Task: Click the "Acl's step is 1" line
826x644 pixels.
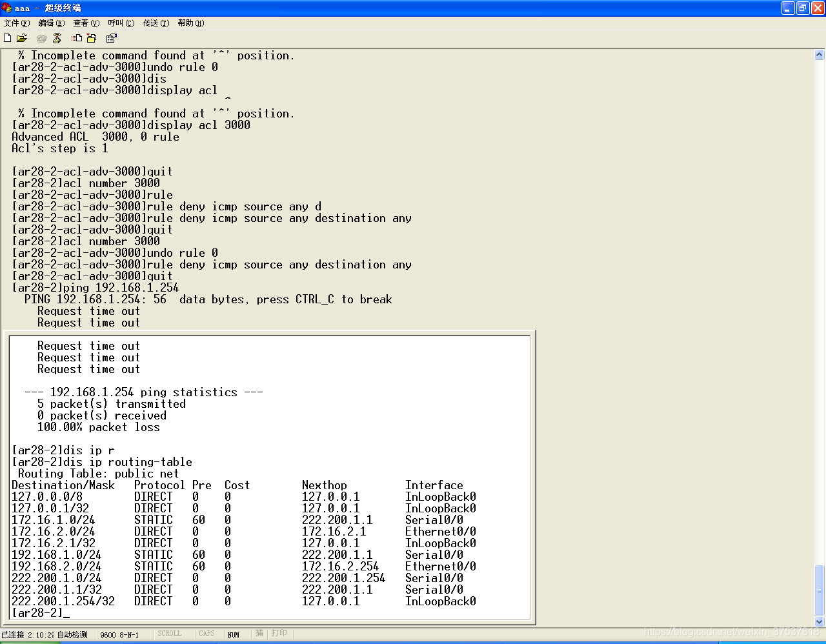Action: coord(60,148)
